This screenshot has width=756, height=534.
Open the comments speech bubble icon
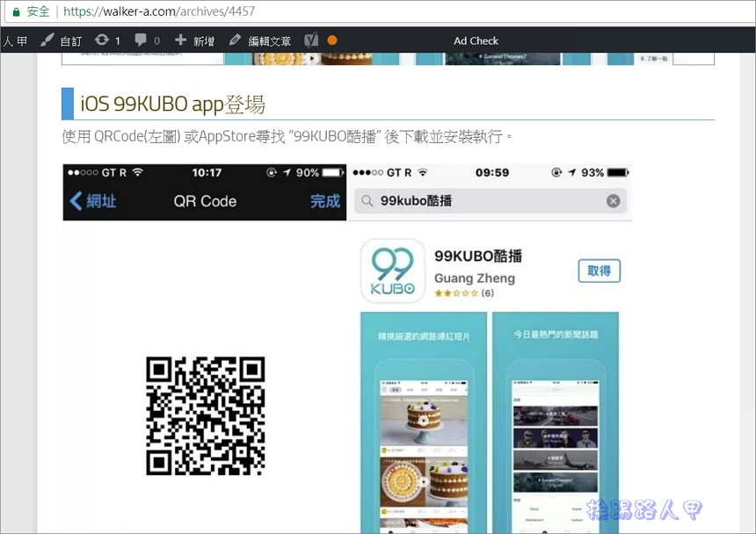[141, 40]
